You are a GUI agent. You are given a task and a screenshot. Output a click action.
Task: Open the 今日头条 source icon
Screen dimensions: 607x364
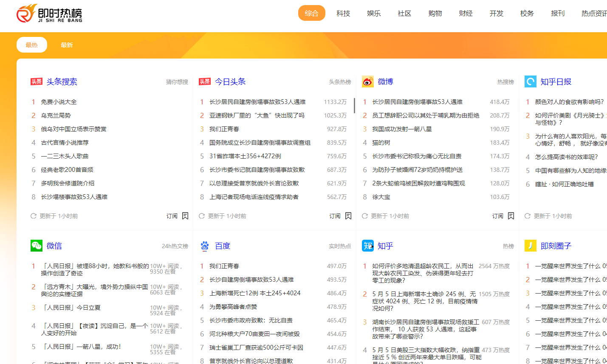[x=205, y=81]
